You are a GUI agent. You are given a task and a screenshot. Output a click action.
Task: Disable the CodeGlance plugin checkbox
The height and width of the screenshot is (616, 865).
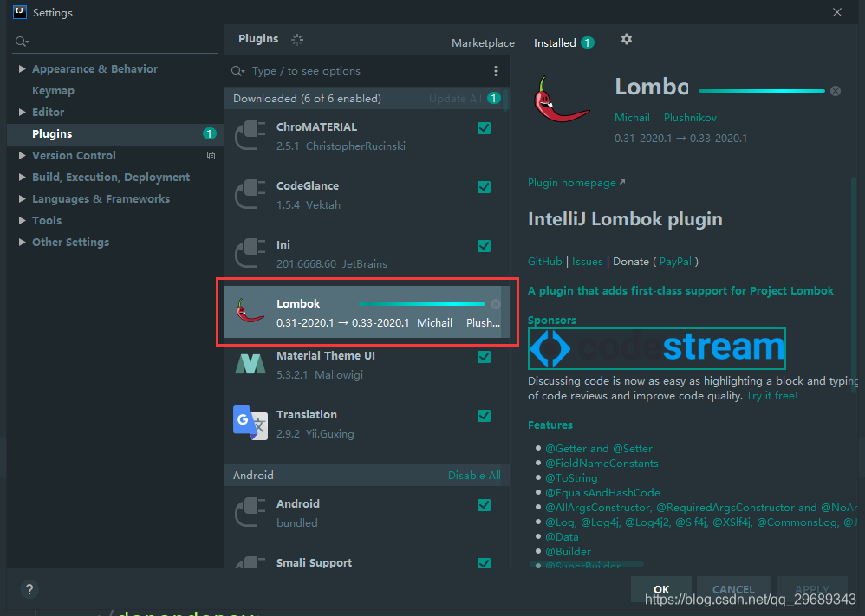coord(484,187)
